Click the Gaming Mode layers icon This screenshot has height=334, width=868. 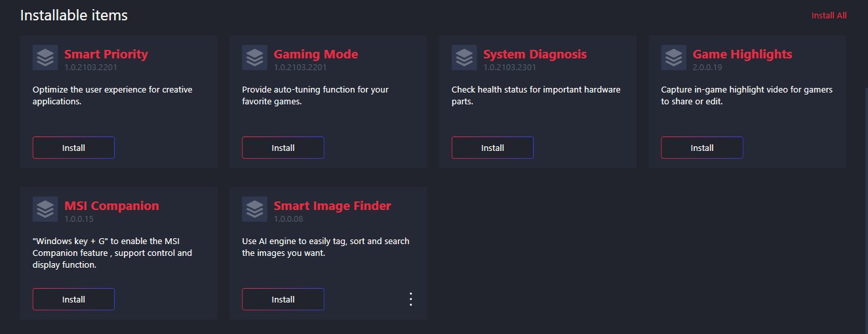coord(254,58)
